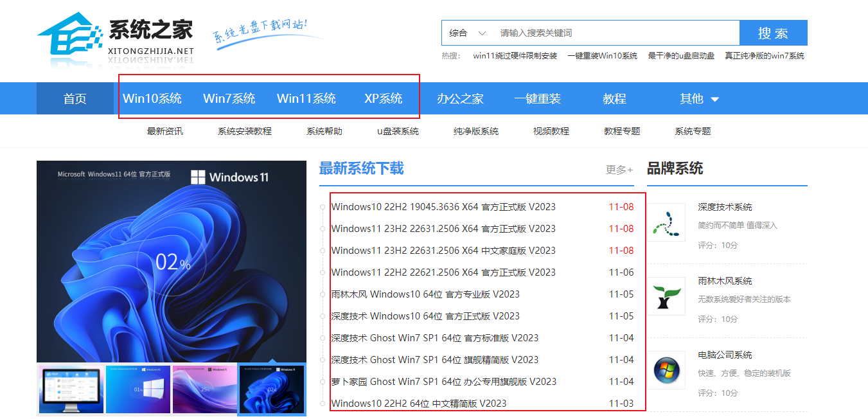The height and width of the screenshot is (419, 868).
Task: Open Windows11 23H2 22631.2506 X64 官方正式版
Action: click(443, 229)
